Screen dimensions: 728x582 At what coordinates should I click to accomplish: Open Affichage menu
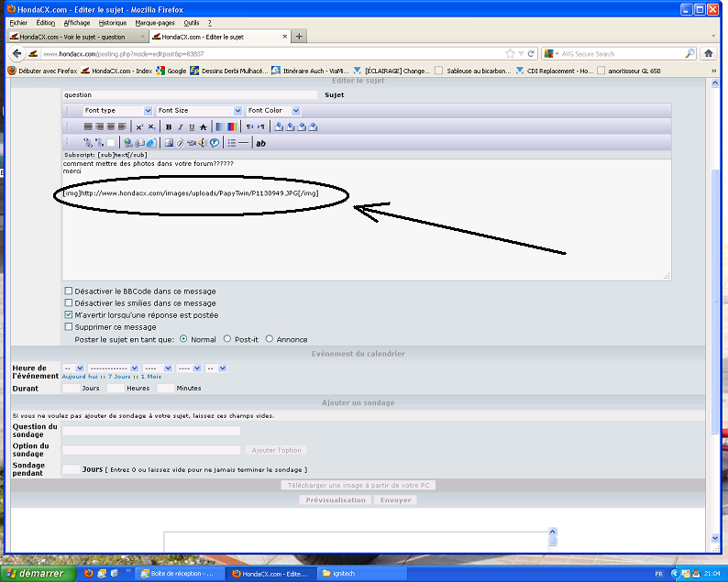77,23
